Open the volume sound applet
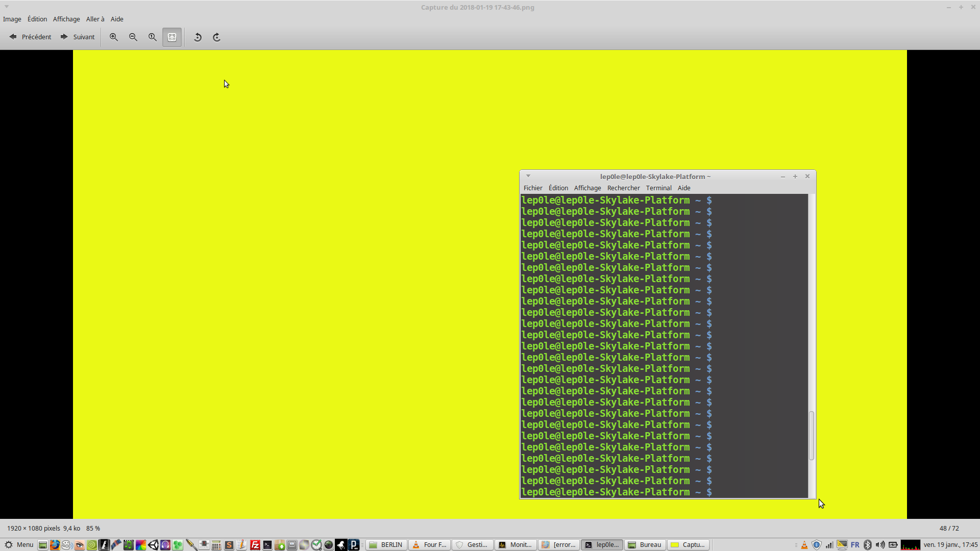Screen dimensions: 980x551 (x=880, y=545)
